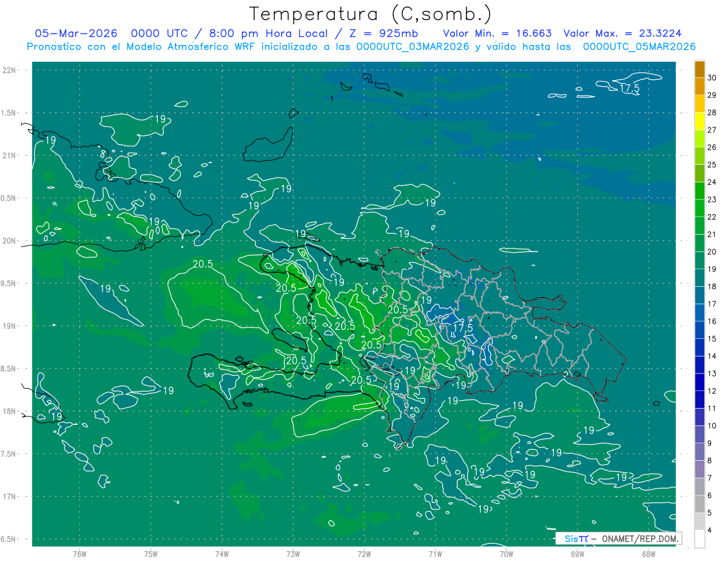Pick the blue swatch between 15 and 16

tap(699, 330)
